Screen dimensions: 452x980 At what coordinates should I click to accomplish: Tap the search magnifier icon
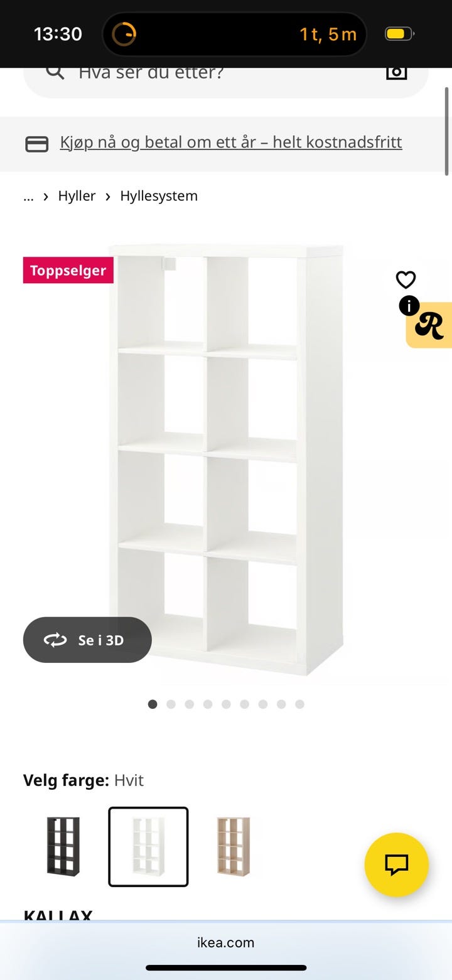pyautogui.click(x=55, y=72)
